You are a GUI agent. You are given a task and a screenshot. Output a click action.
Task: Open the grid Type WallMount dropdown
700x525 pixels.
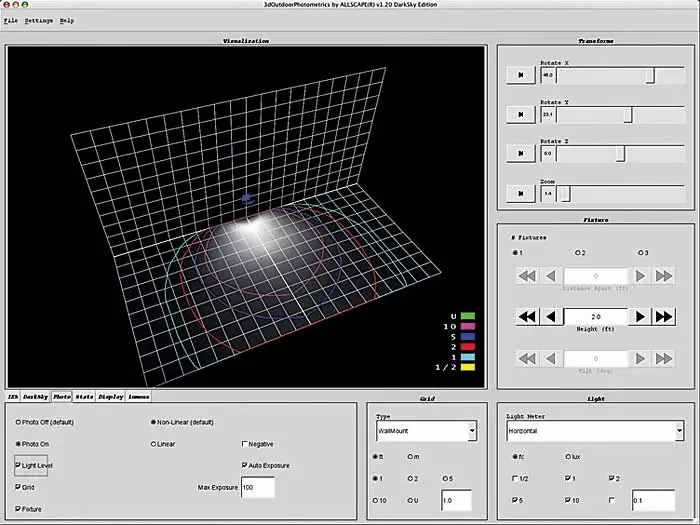pyautogui.click(x=424, y=431)
